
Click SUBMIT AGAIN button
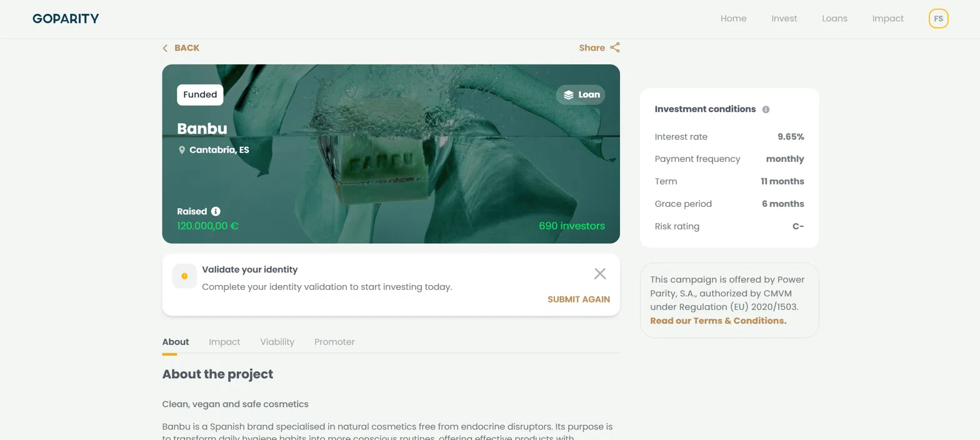[579, 299]
